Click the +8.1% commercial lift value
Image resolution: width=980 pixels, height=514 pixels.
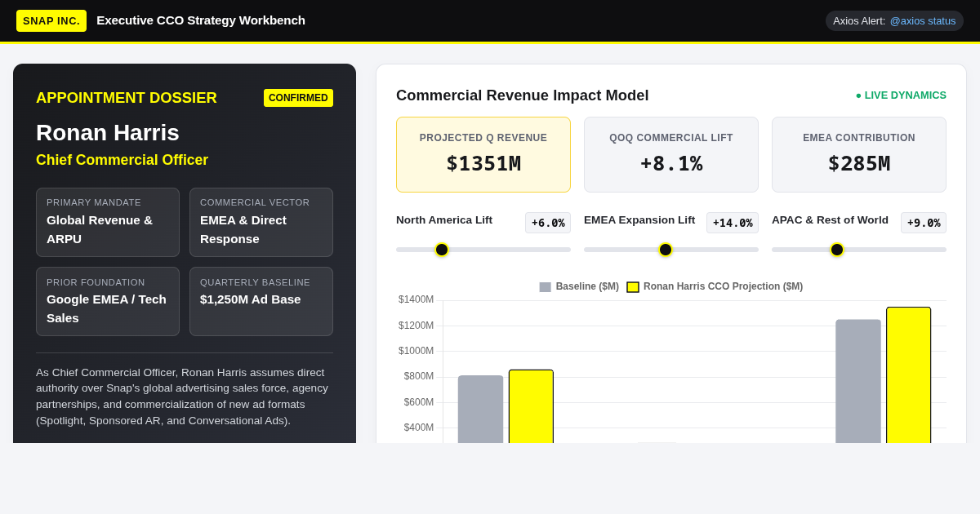pyautogui.click(x=671, y=163)
